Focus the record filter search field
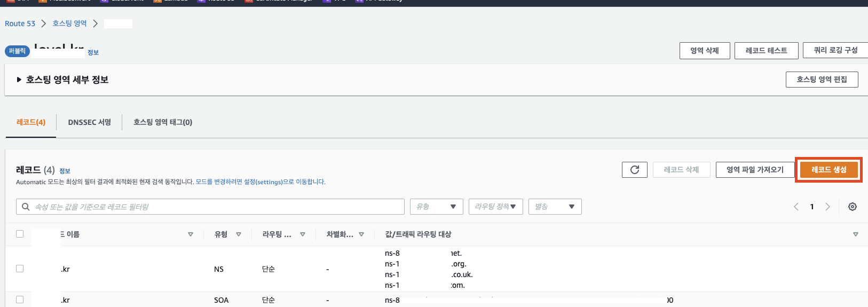 coord(210,207)
